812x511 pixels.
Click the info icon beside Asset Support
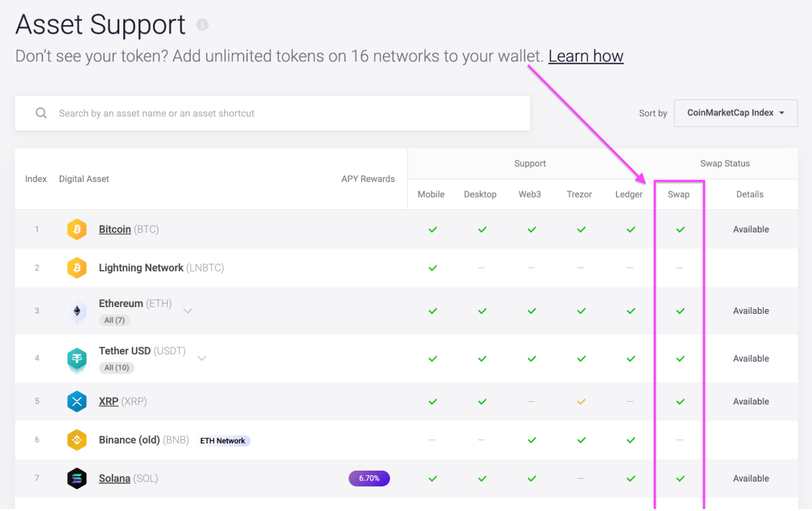[203, 24]
